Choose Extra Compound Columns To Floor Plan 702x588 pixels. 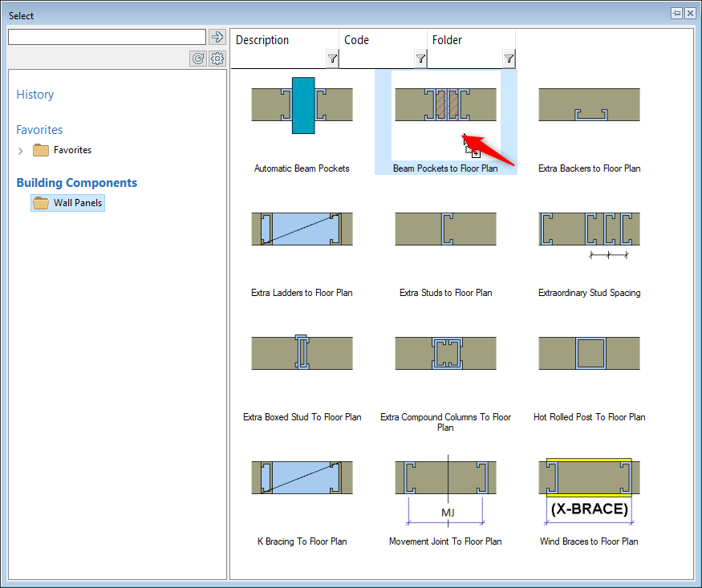click(x=445, y=354)
